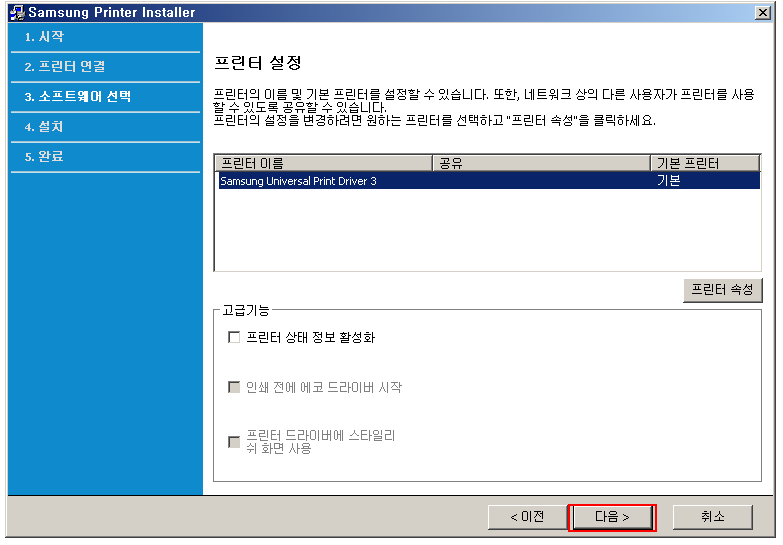Click the 다음 > button
Viewport: 783px width, 545px height.
[612, 517]
